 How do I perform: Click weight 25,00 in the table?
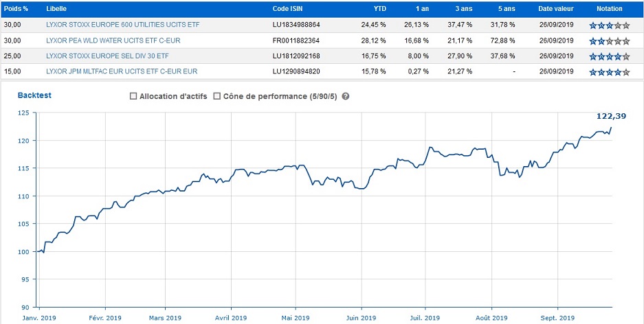[x=12, y=56]
